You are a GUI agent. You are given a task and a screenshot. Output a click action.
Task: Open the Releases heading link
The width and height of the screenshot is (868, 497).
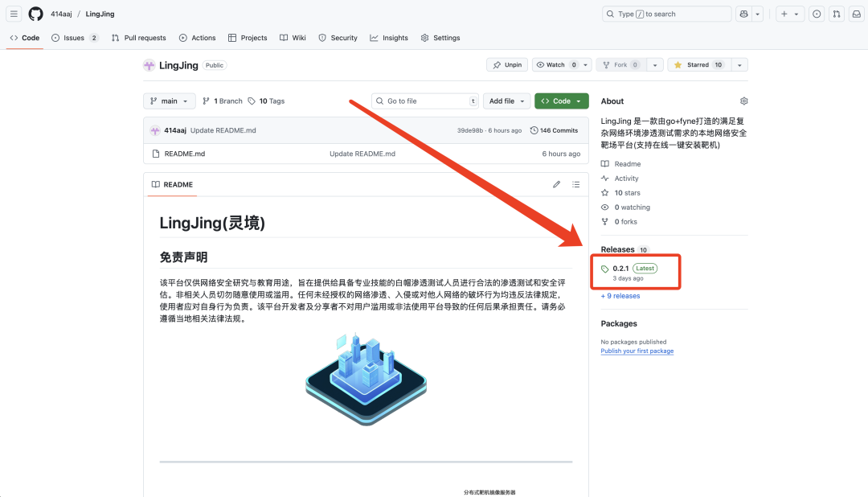point(625,249)
